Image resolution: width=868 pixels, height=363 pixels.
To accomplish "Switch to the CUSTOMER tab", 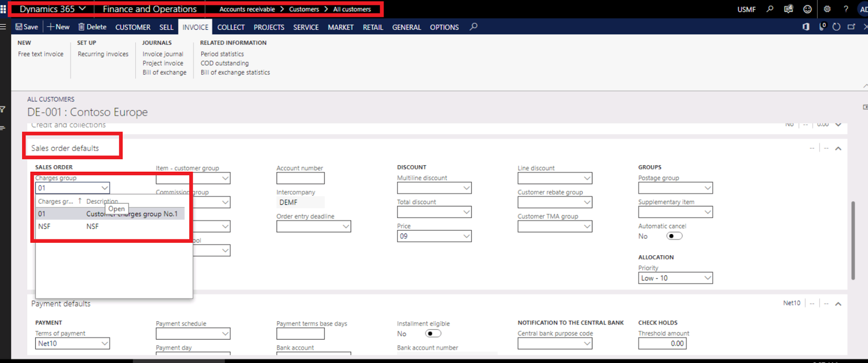I will 133,27.
